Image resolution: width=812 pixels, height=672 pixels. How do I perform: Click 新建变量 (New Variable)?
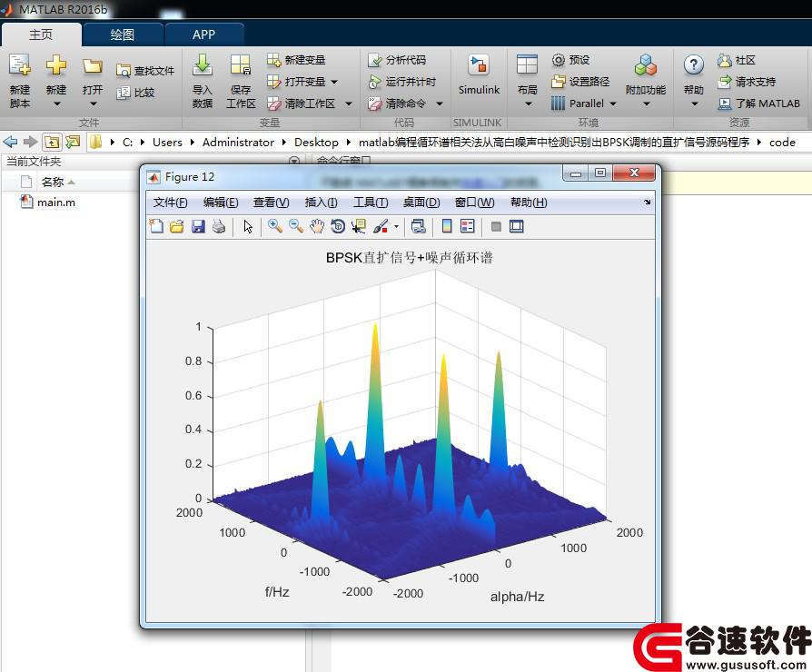click(x=296, y=60)
